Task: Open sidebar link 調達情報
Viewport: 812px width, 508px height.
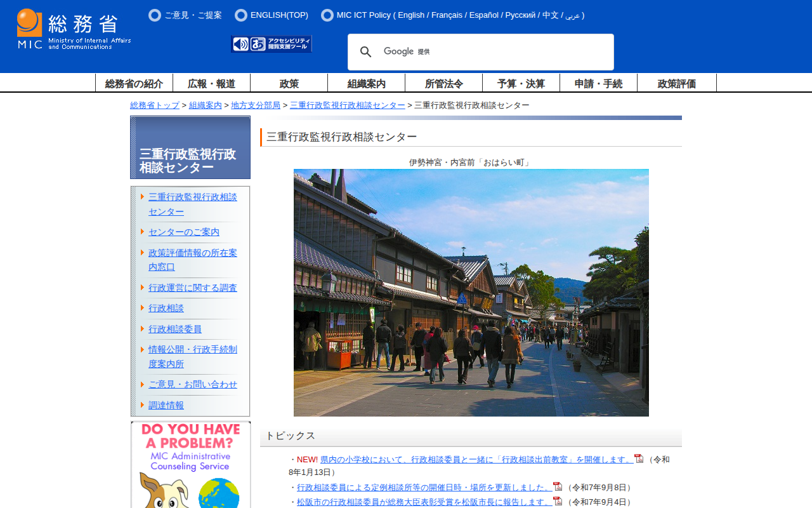Action: click(166, 405)
